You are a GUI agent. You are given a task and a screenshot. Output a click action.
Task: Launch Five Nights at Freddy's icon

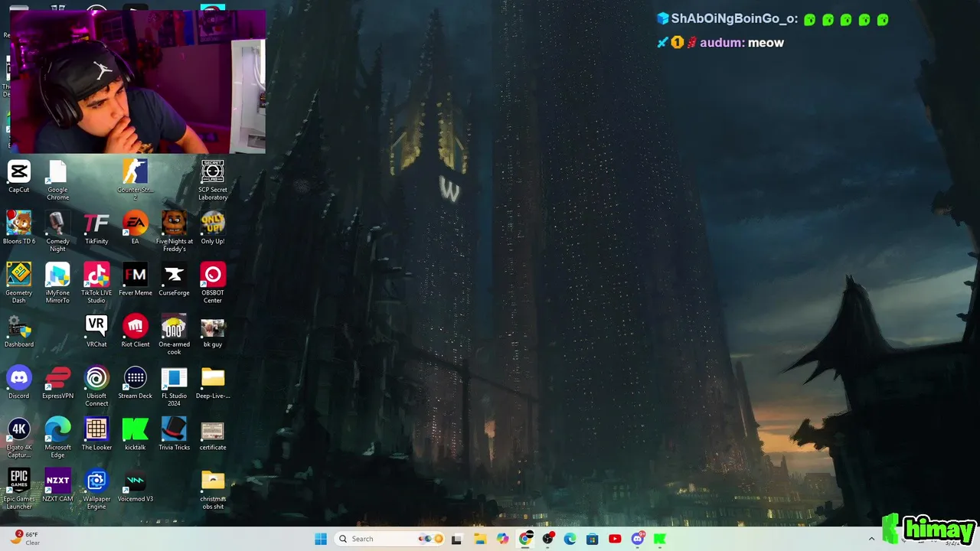click(174, 232)
